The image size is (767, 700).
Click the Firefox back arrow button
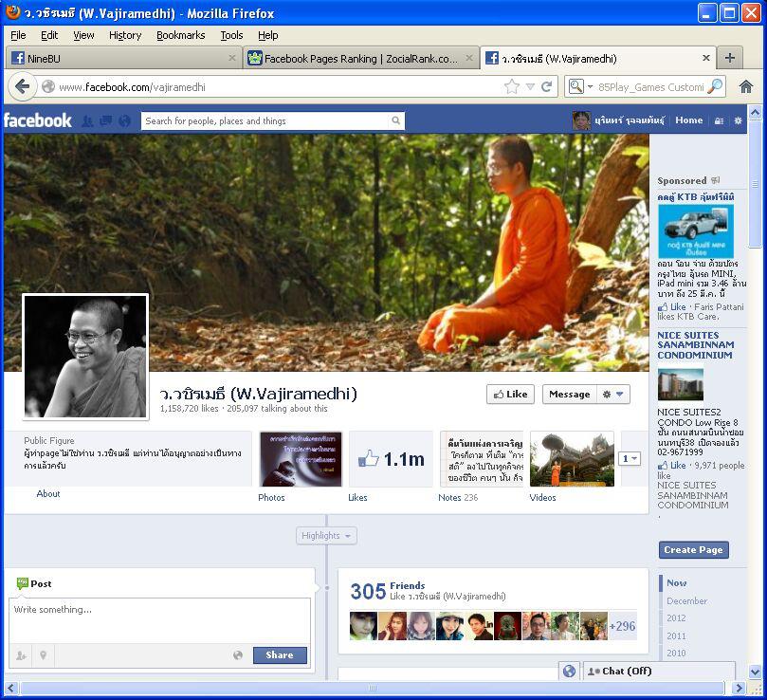23,86
